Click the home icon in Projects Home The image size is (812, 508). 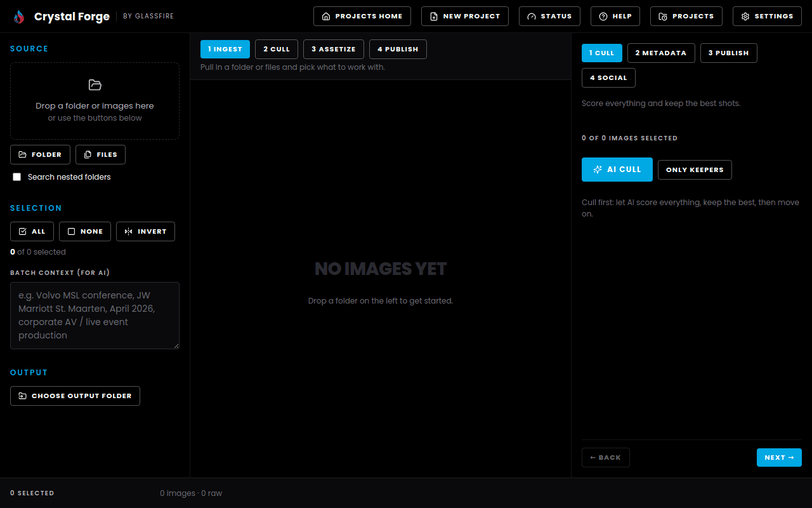[326, 17]
